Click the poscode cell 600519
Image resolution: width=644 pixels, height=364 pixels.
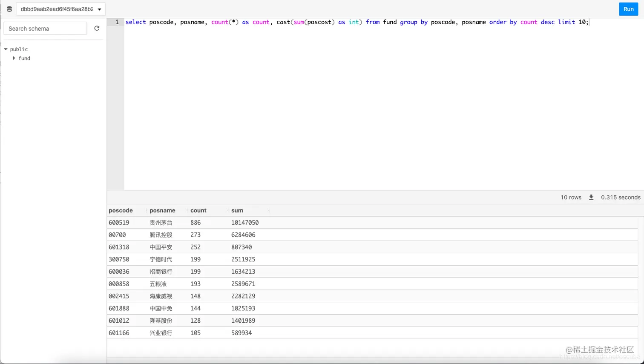[119, 223]
